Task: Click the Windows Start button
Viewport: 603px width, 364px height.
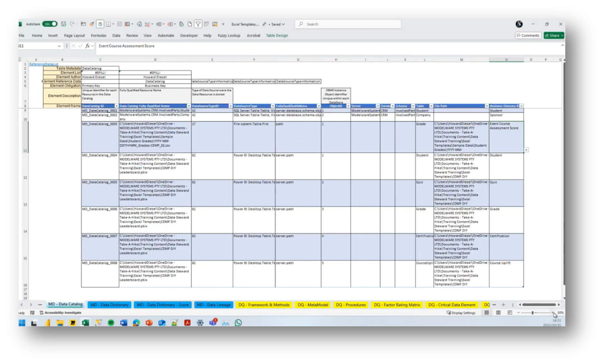Action: pyautogui.click(x=22, y=323)
